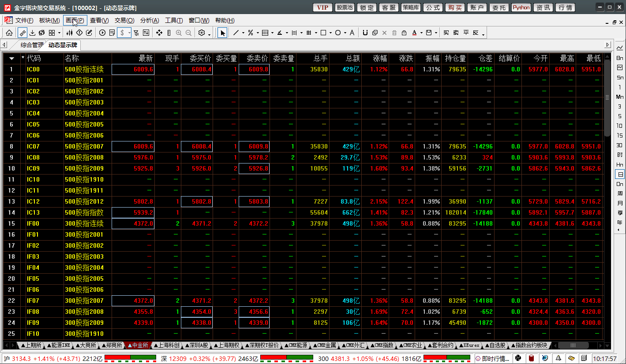Viewport: 626px width, 364px height.
Task: Click the 卖 sell toolbar icon
Action: [x=456, y=33]
